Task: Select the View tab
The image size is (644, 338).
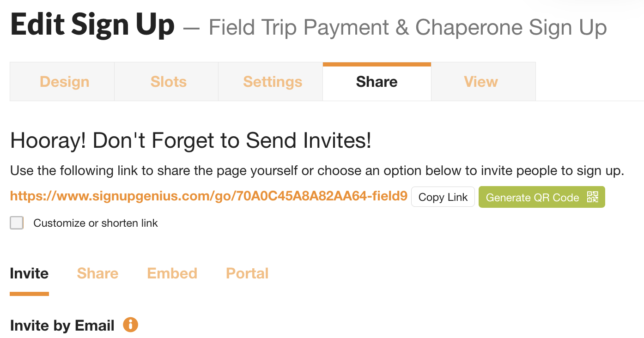Action: click(480, 81)
